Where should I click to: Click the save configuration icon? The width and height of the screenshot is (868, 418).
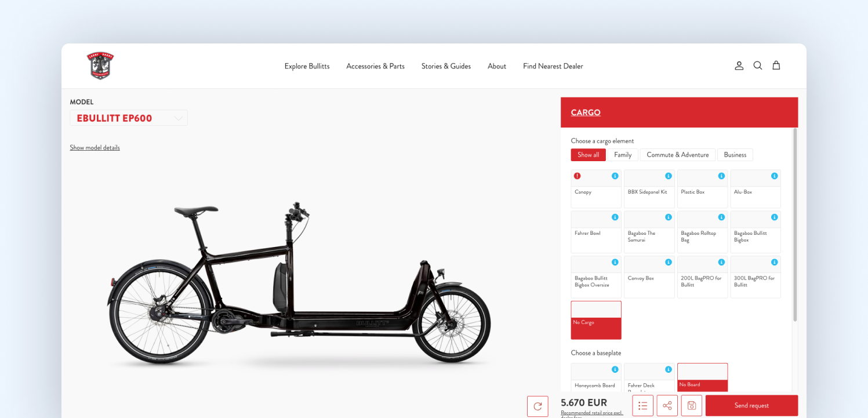[691, 405]
